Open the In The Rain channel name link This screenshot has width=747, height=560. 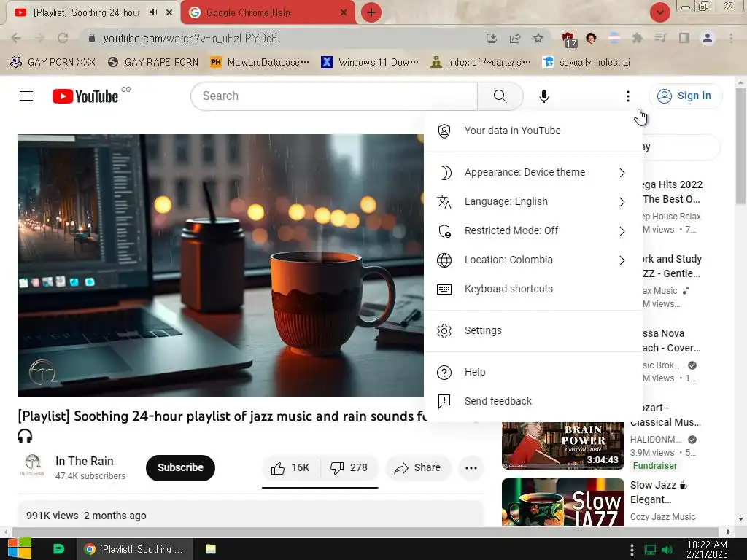click(85, 461)
